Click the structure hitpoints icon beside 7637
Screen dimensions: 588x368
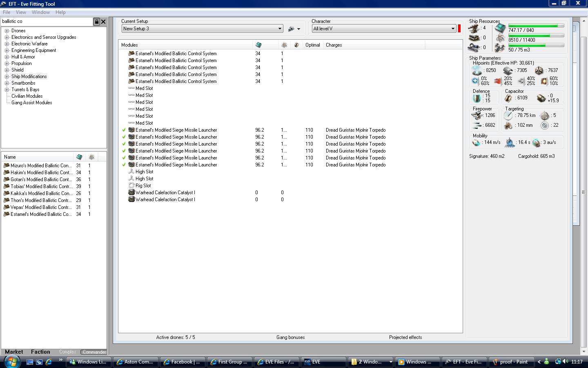[539, 70]
